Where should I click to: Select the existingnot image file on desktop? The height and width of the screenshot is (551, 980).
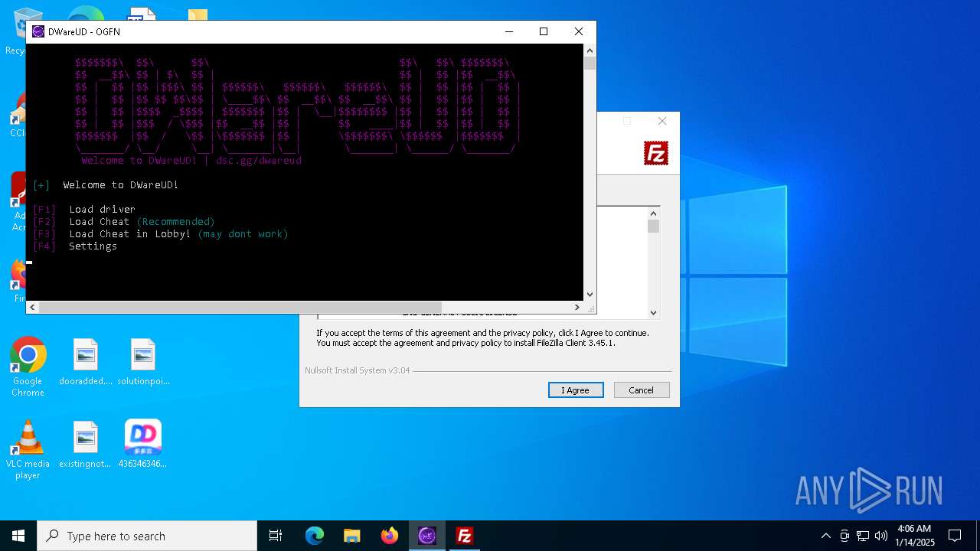[x=86, y=445]
